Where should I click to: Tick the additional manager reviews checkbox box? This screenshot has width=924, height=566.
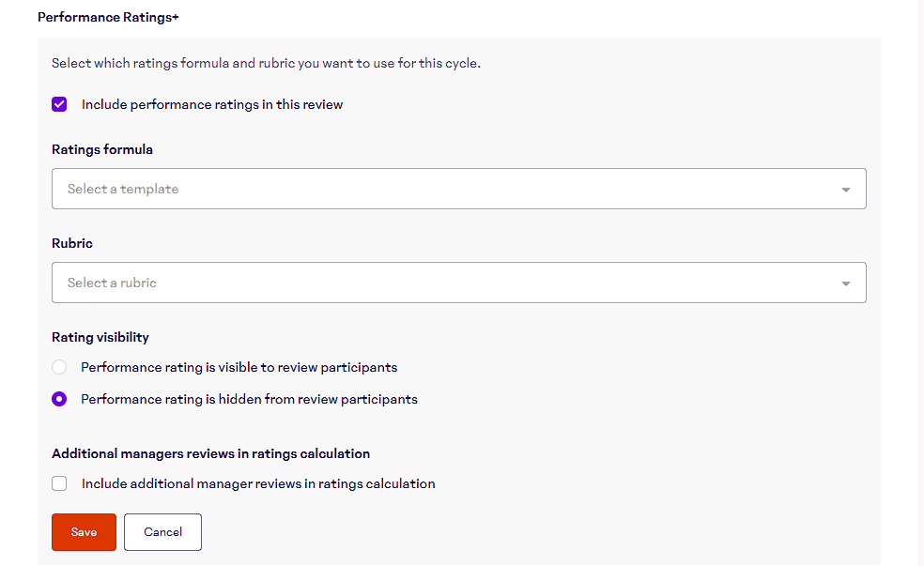tap(59, 483)
